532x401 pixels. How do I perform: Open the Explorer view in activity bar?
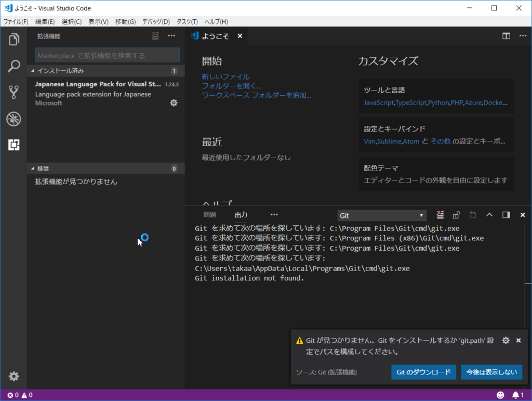pyautogui.click(x=14, y=40)
